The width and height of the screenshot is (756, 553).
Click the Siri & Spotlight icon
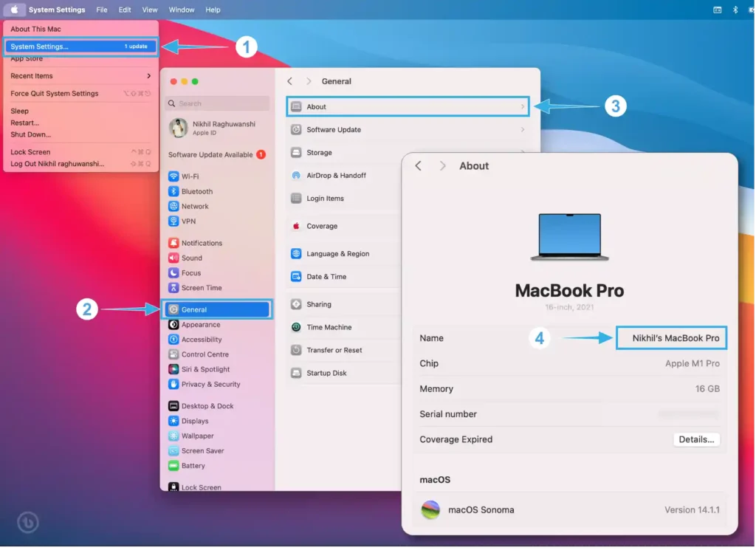[173, 369]
